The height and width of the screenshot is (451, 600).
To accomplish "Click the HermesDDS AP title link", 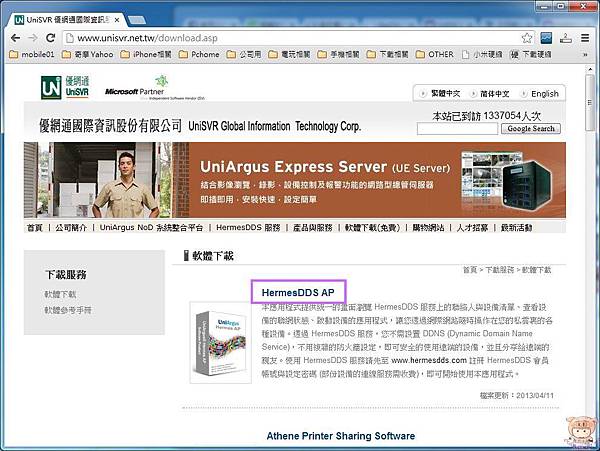I will click(x=298, y=292).
